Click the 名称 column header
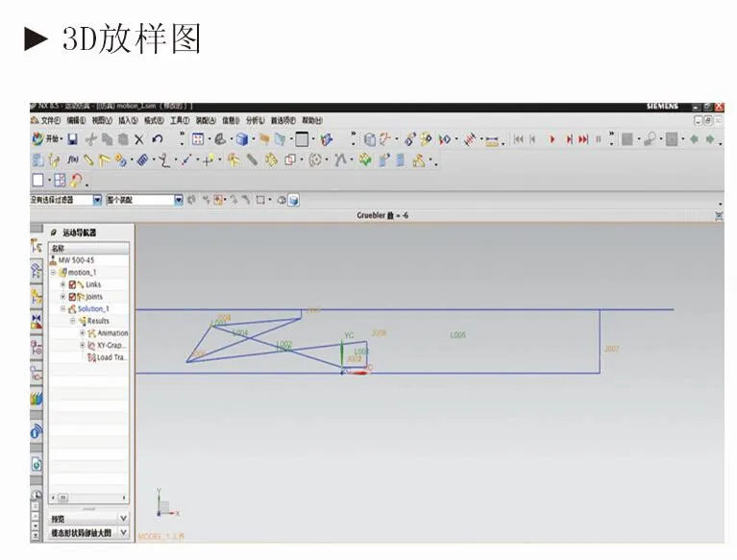This screenshot has width=737, height=560. [88, 249]
